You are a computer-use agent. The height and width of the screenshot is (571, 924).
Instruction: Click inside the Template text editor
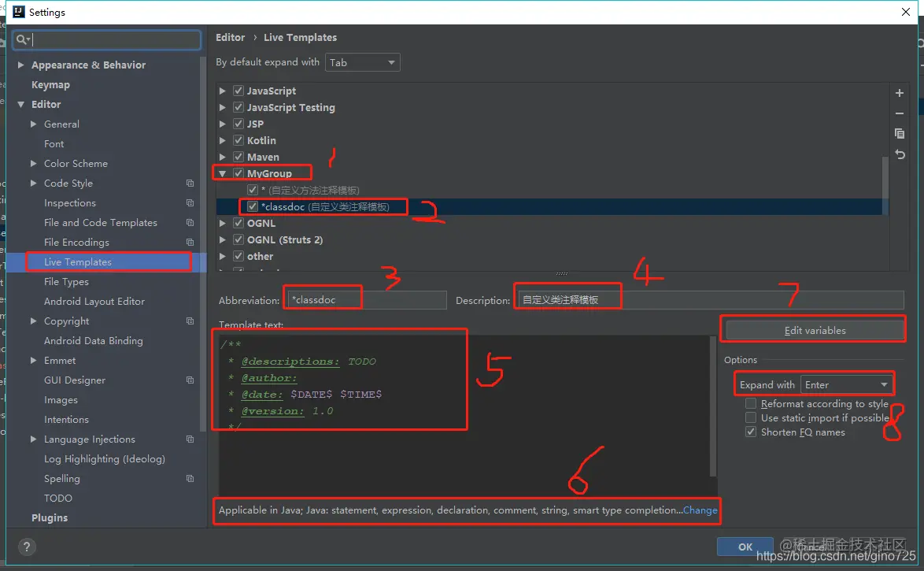(464, 416)
